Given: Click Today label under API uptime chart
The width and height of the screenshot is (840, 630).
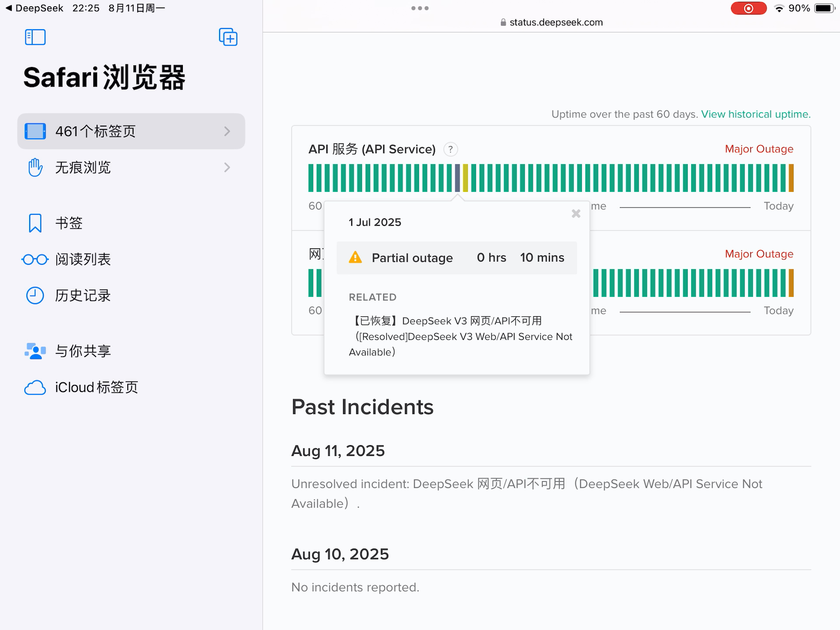Looking at the screenshot, I should pyautogui.click(x=778, y=206).
